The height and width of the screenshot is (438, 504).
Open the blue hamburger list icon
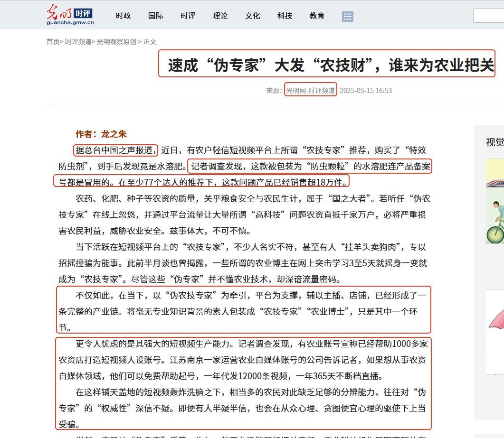[x=348, y=16]
